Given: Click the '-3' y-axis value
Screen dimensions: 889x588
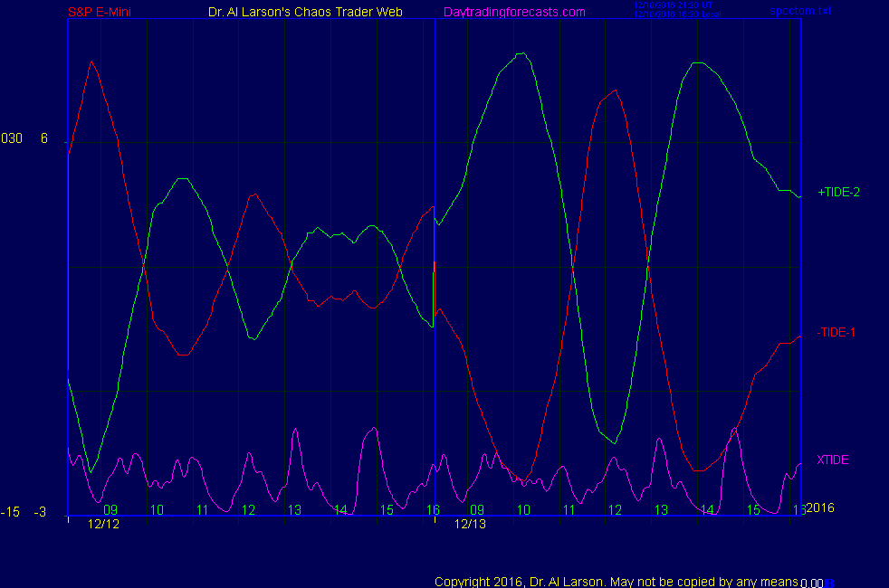Looking at the screenshot, I should coord(40,512).
